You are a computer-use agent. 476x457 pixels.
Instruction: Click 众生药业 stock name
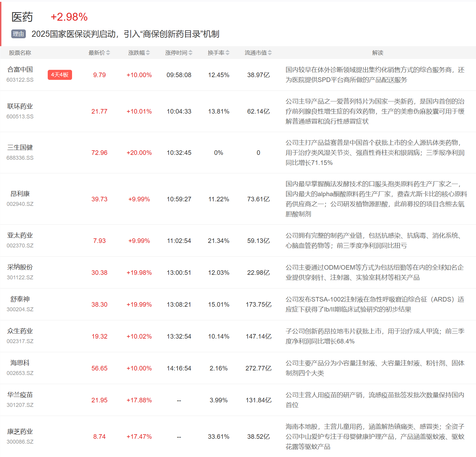pos(20,331)
